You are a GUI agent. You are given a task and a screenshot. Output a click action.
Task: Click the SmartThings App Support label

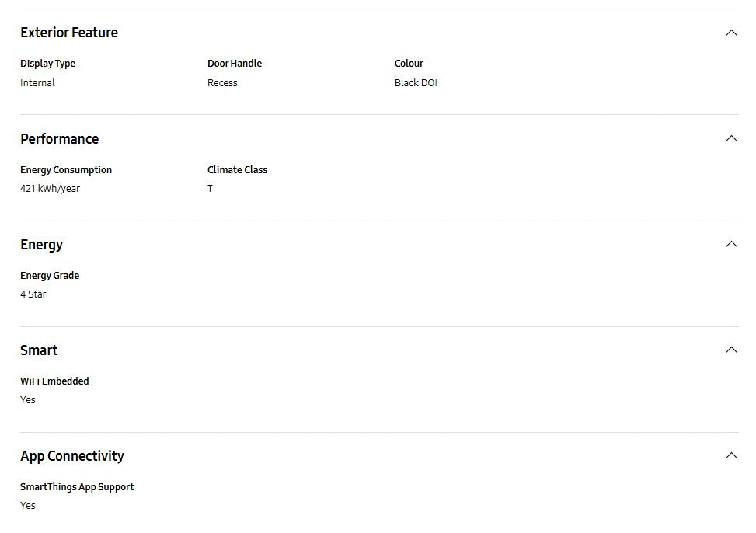point(77,487)
